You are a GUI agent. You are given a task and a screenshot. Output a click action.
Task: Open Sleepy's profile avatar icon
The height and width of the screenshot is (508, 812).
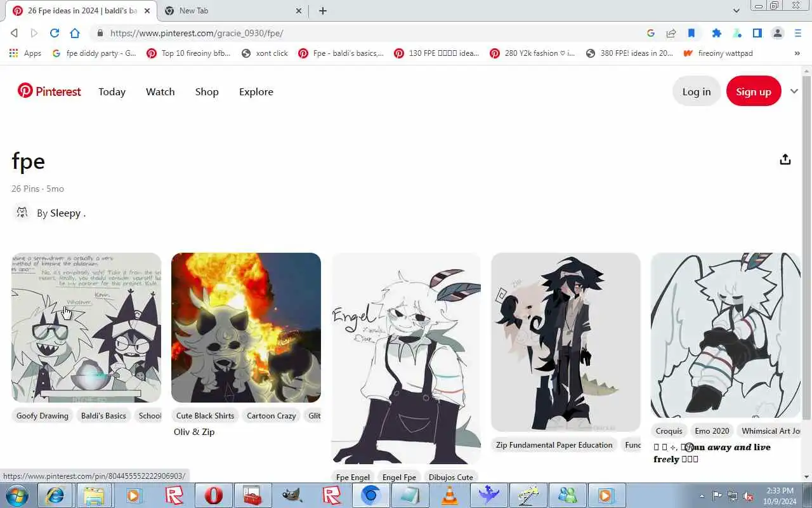point(22,213)
